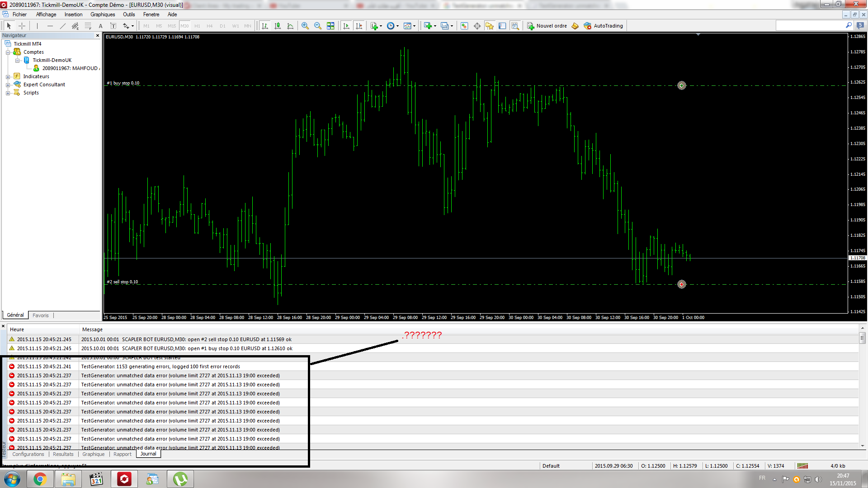Switch to M15 timeframe
Image resolution: width=868 pixels, height=488 pixels.
pos(172,26)
